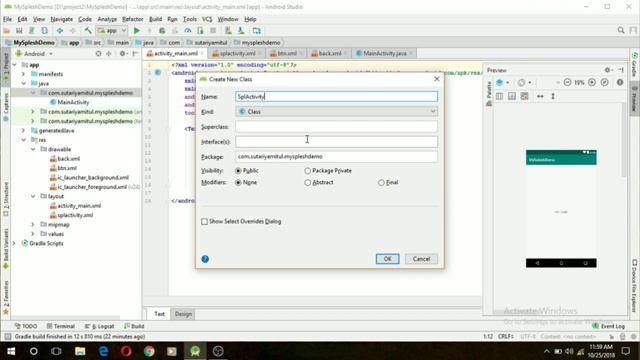This screenshot has width=640, height=360.
Task: Enable Show Select Overrides Dialog checkbox
Action: [204, 221]
